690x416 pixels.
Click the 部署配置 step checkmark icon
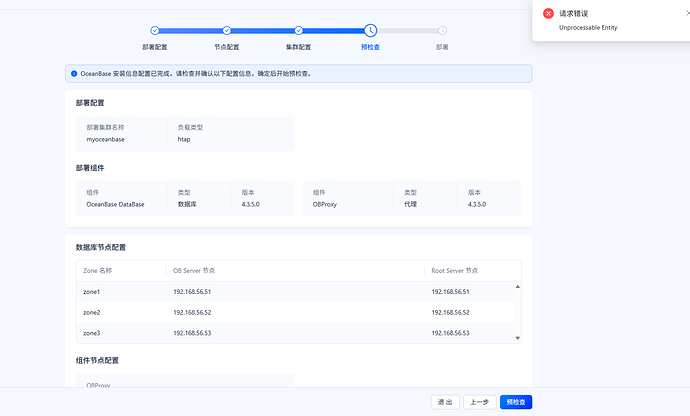(x=155, y=31)
